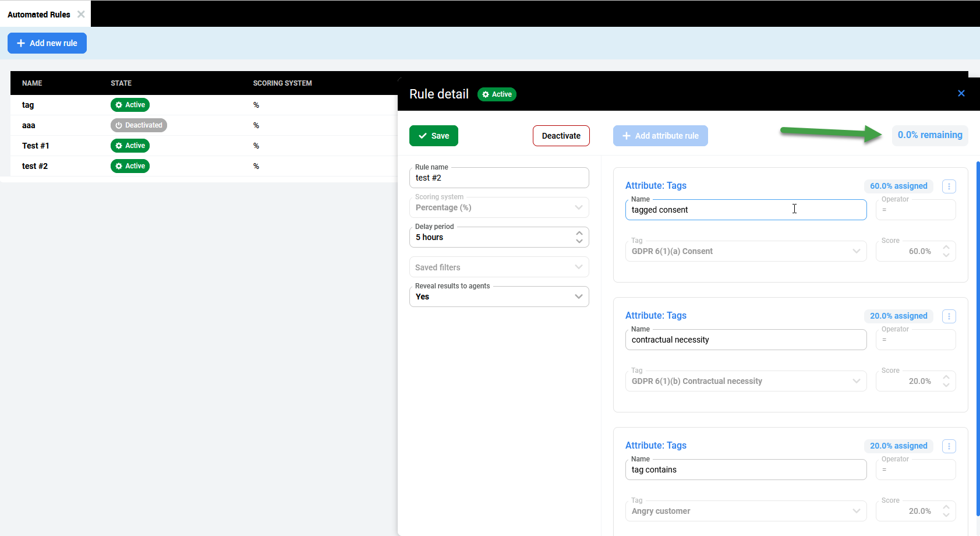Change the 60.0% score stepper

tap(946, 251)
